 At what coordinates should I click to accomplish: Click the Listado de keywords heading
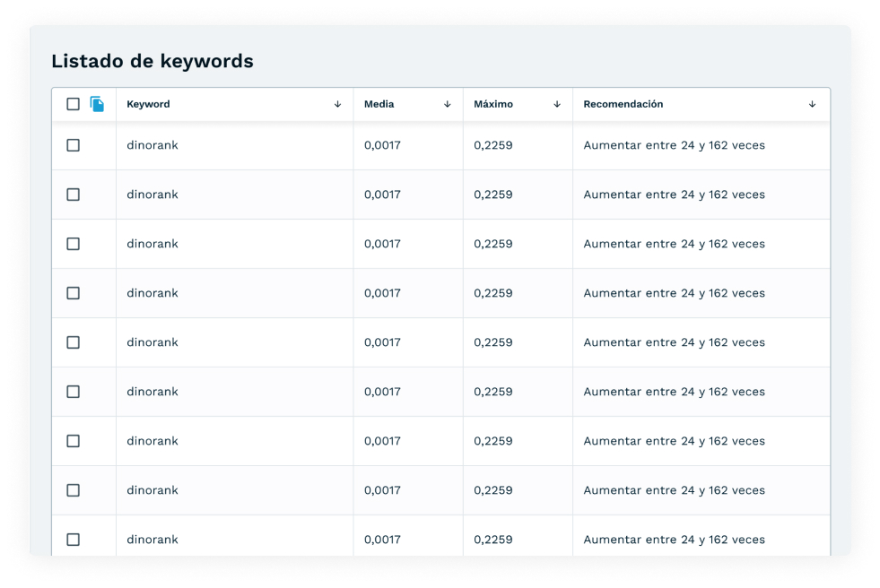[152, 61]
